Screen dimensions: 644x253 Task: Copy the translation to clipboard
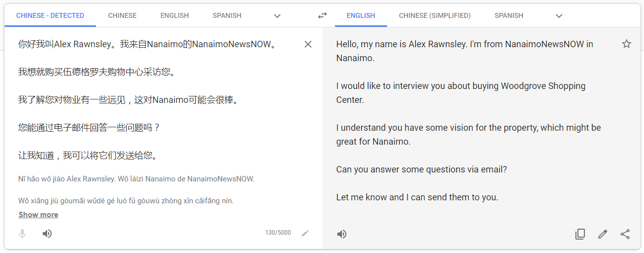[x=580, y=234]
